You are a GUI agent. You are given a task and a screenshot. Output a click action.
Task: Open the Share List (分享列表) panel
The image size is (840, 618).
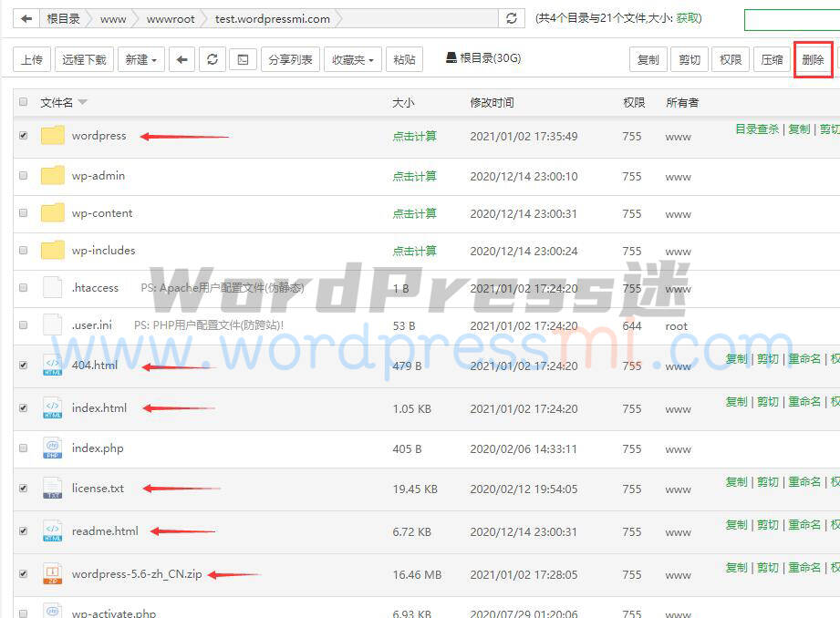point(292,59)
